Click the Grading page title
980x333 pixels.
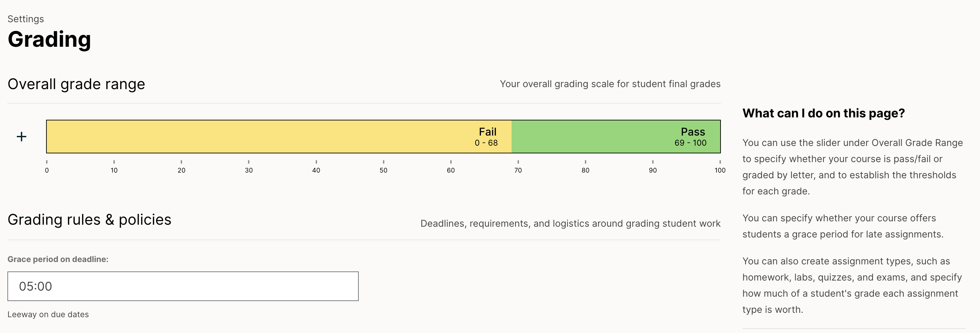[x=49, y=40]
